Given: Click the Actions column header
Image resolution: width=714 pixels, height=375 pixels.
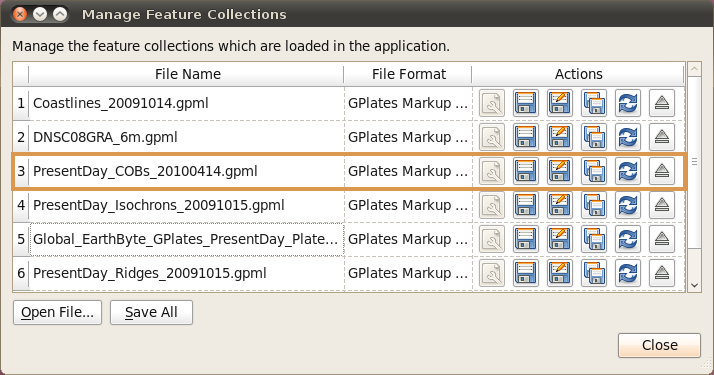Looking at the screenshot, I should (578, 74).
